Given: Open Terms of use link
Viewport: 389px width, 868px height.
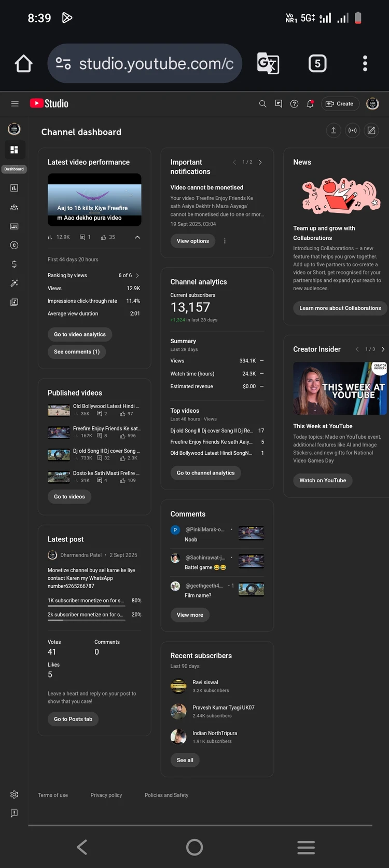Looking at the screenshot, I should [x=53, y=795].
